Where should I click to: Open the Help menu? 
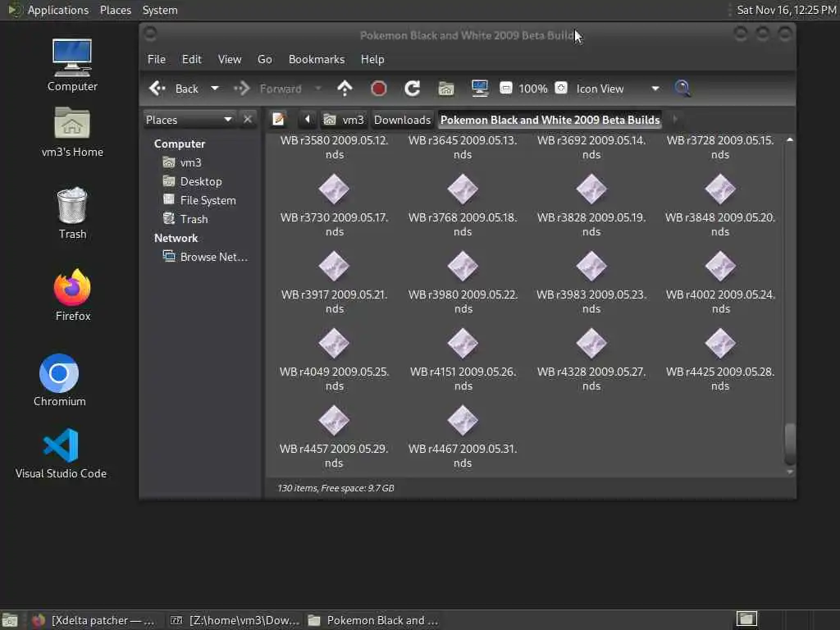click(372, 59)
